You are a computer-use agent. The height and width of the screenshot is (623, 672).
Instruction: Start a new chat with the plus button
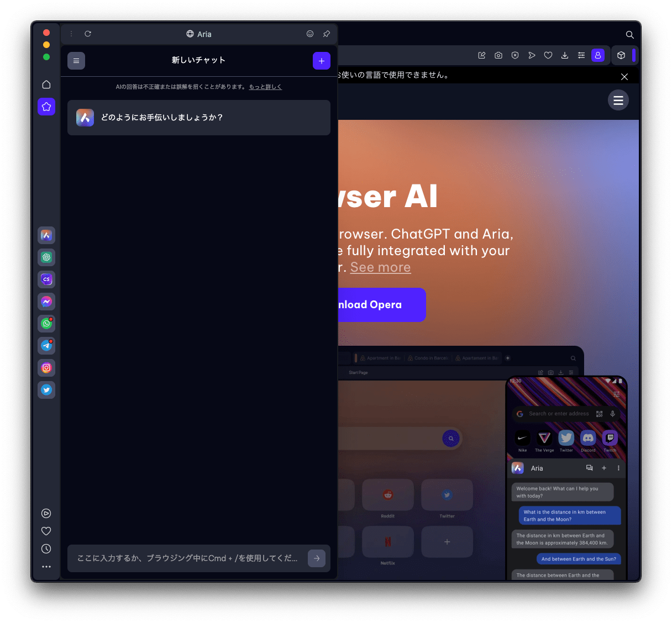[322, 61]
